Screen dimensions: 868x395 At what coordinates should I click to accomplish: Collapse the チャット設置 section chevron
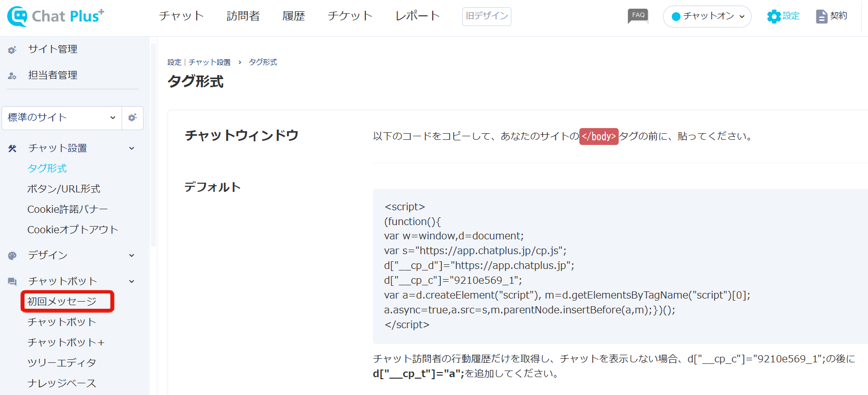132,149
